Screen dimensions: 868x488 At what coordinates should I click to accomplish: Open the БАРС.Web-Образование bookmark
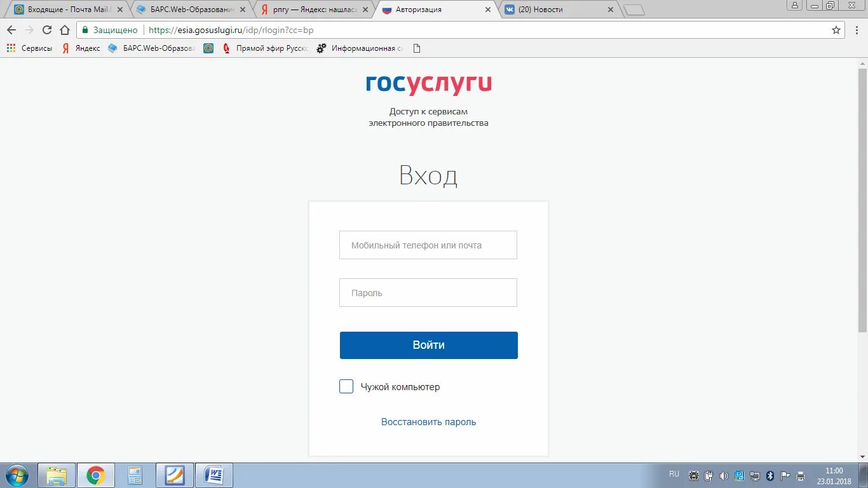pyautogui.click(x=151, y=48)
